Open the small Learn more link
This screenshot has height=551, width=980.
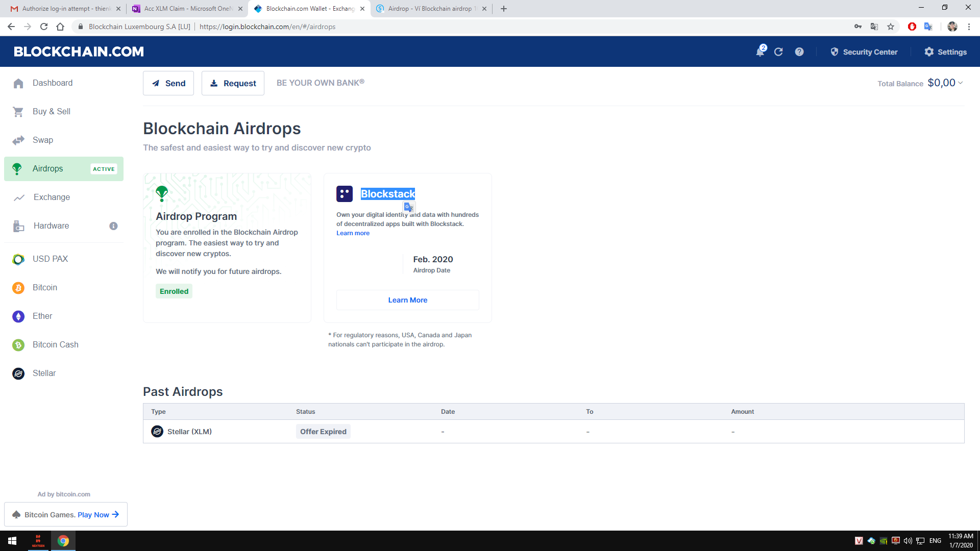click(353, 233)
